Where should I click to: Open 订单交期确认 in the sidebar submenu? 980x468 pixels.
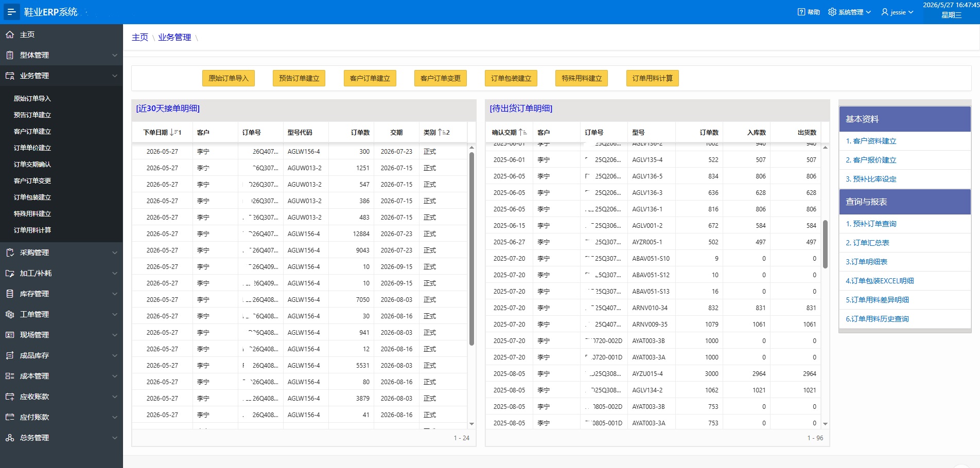pos(32,164)
